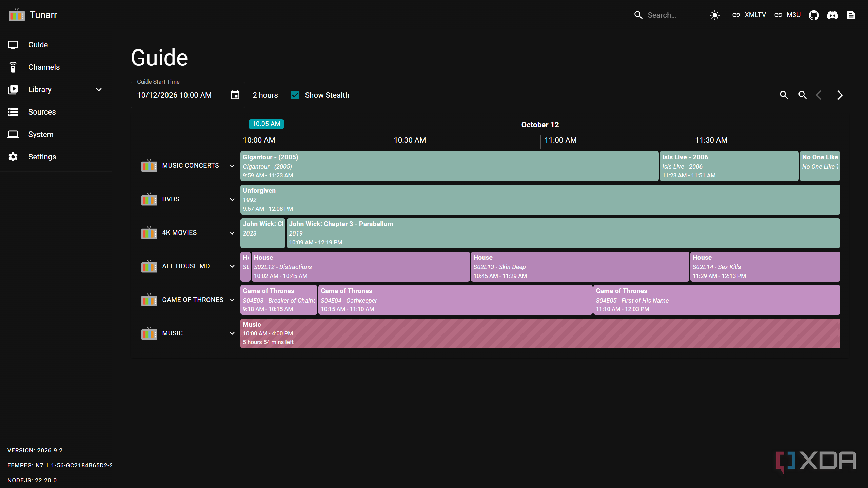868x488 pixels.
Task: Select Game of Thrones S04E04 - Oathkeeper program
Action: click(x=455, y=300)
